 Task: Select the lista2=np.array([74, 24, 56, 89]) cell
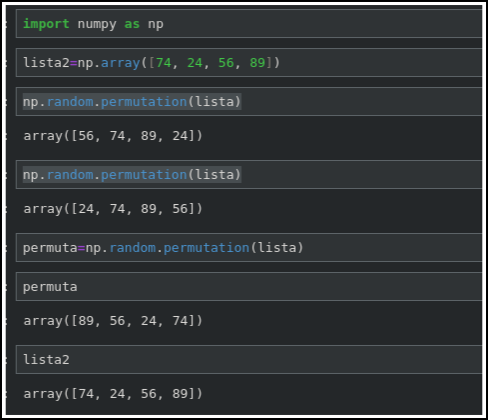(x=249, y=63)
